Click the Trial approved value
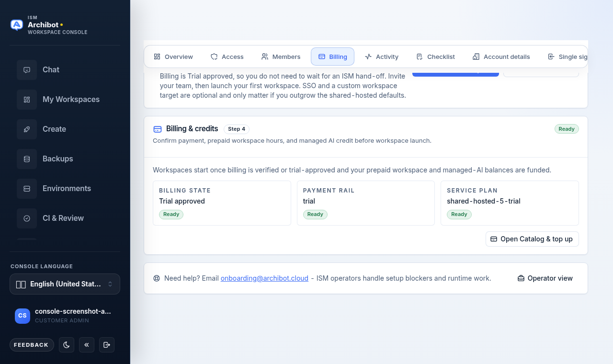 (182, 201)
